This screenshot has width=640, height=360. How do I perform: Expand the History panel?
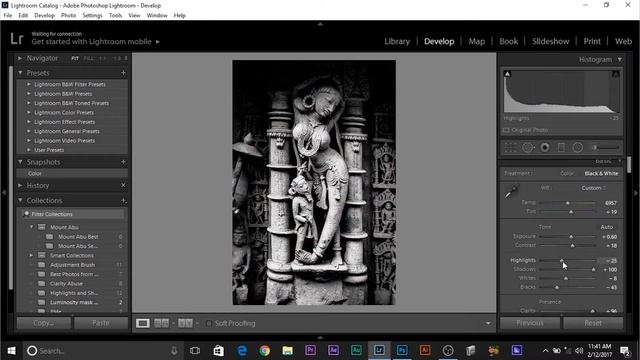coord(20,185)
